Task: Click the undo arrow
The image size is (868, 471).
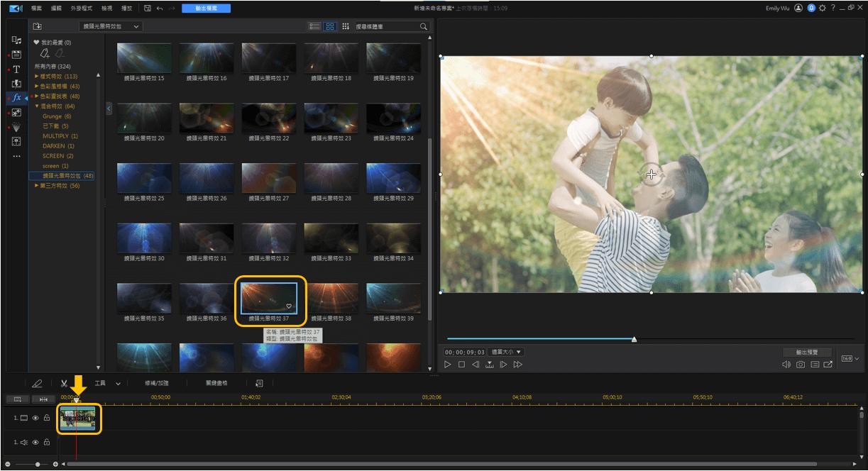Action: (x=159, y=8)
